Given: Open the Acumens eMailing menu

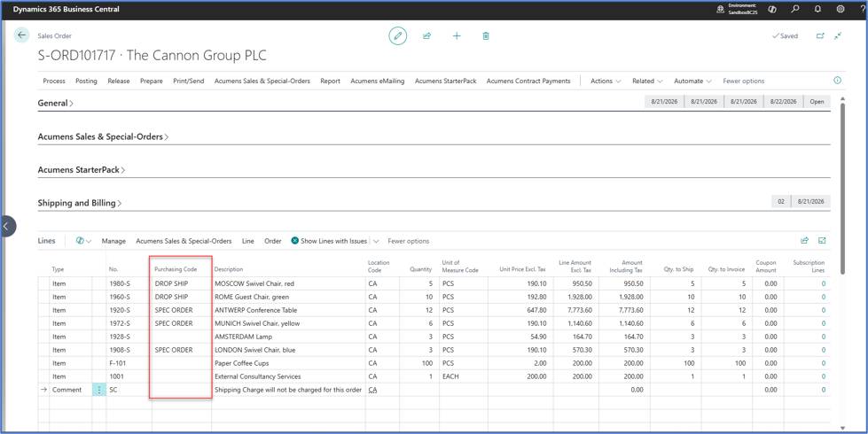Looking at the screenshot, I should [x=378, y=81].
